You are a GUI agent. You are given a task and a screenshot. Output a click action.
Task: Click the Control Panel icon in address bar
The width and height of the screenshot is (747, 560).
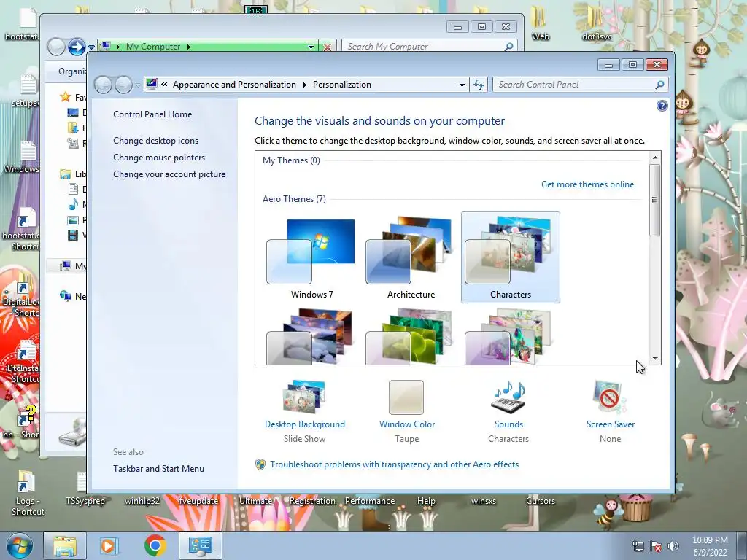(x=152, y=85)
